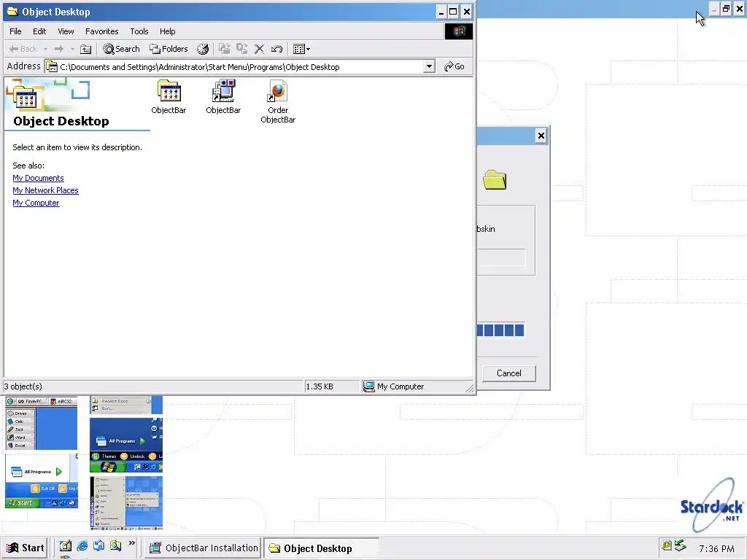This screenshot has height=560, width=747.
Task: Launch Outlook Express from quick launch
Action: click(98, 546)
